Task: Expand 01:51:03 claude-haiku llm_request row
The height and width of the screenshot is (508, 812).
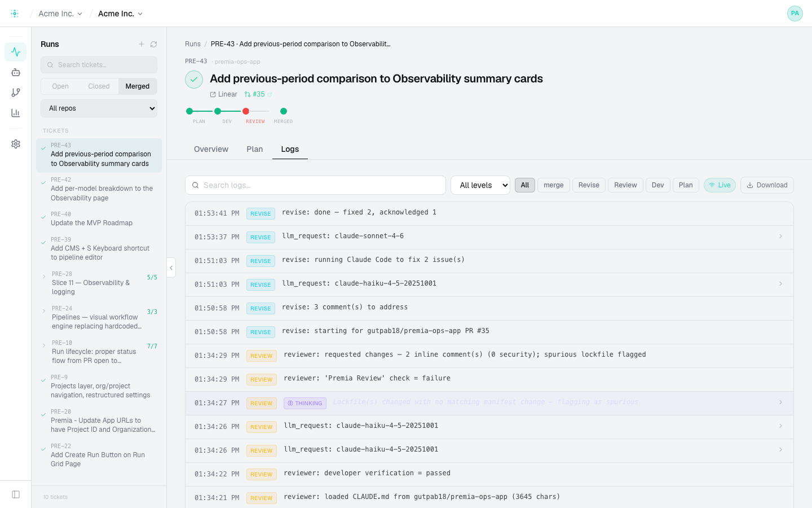Action: 489,284
